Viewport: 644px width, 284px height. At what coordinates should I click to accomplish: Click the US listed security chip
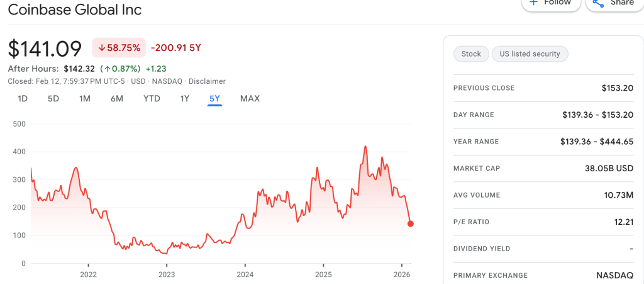point(530,54)
